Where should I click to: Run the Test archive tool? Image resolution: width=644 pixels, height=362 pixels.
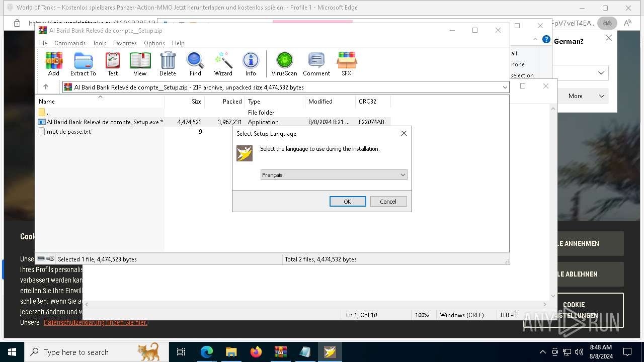point(113,64)
